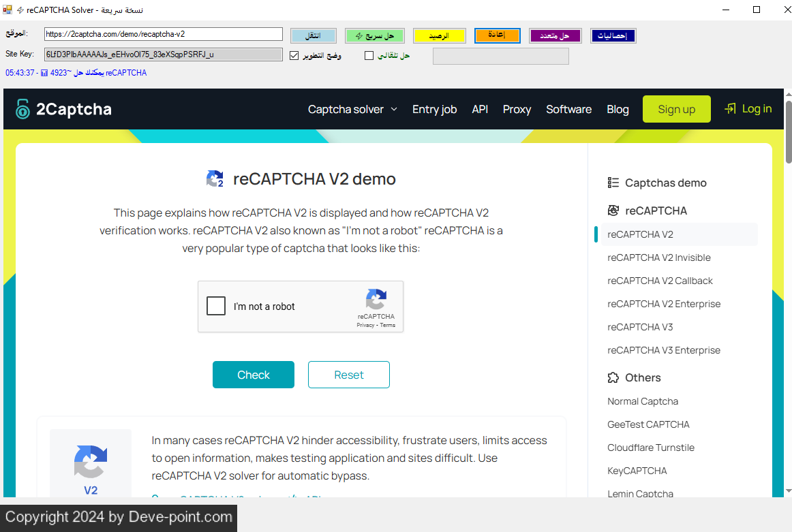
Task: Click the reCAPTCHA logo inside the captcha widget
Action: [x=376, y=300]
